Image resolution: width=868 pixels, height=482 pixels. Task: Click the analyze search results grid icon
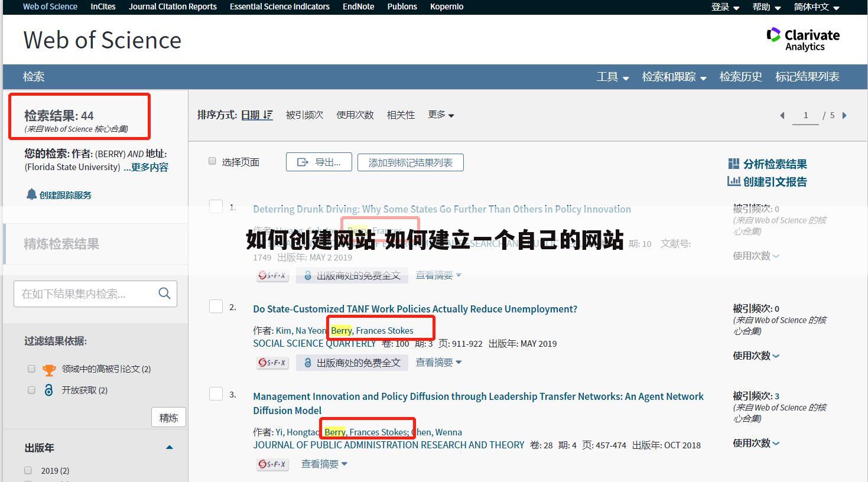point(734,164)
